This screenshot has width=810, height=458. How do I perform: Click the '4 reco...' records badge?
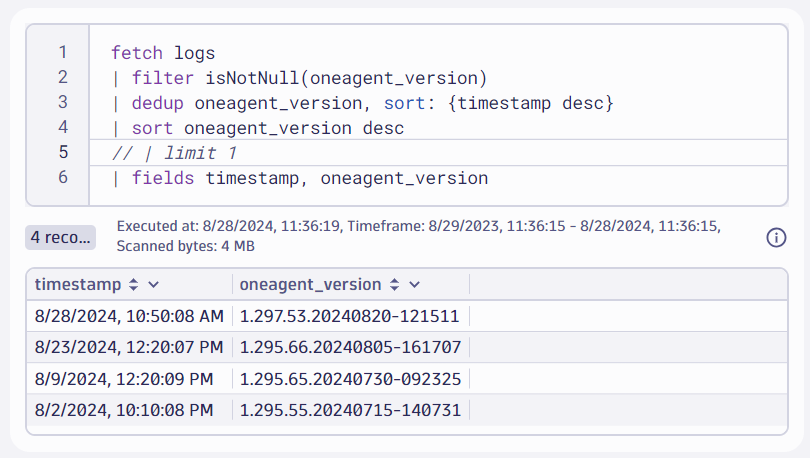click(61, 237)
